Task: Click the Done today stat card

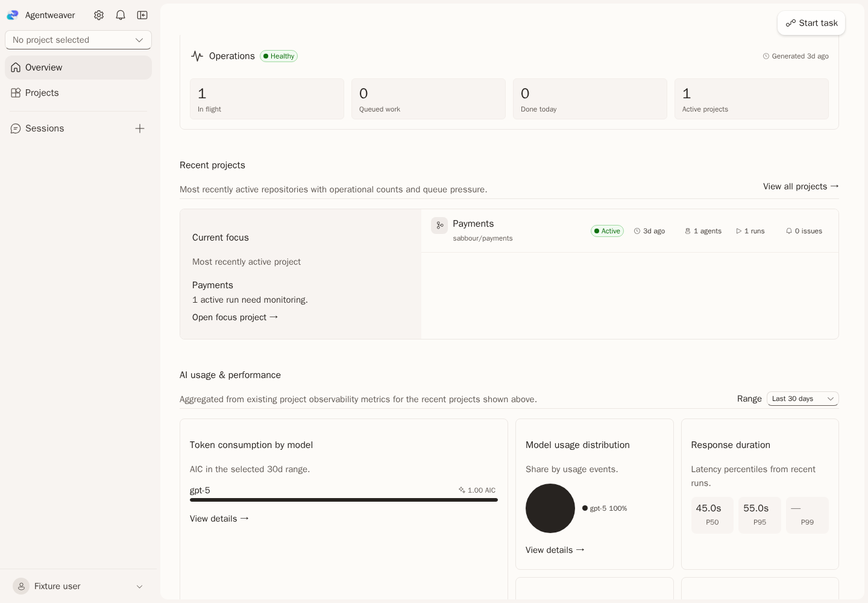Action: point(590,99)
